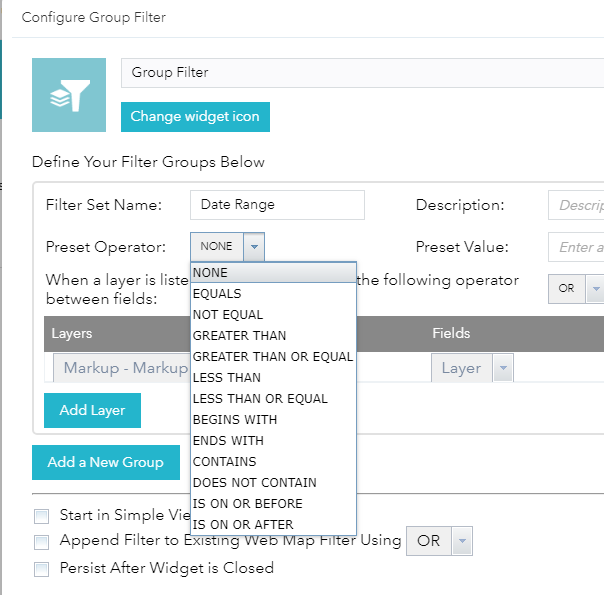Click the Filter Set Name field

[x=277, y=204]
